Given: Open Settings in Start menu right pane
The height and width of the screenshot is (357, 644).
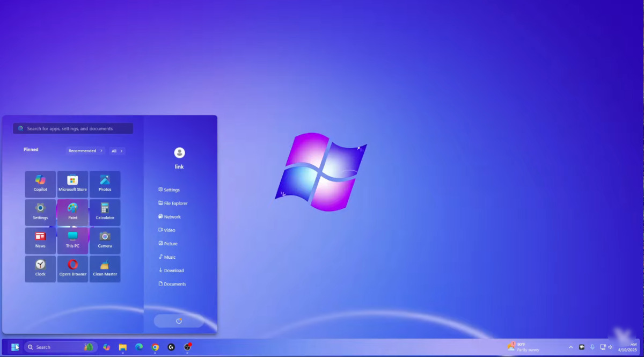Looking at the screenshot, I should 169,190.
